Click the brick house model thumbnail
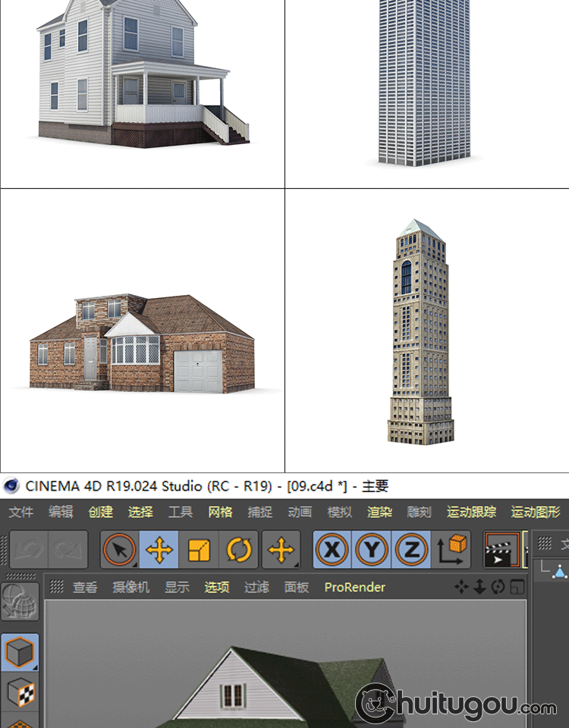The height and width of the screenshot is (728, 569). coord(142,344)
